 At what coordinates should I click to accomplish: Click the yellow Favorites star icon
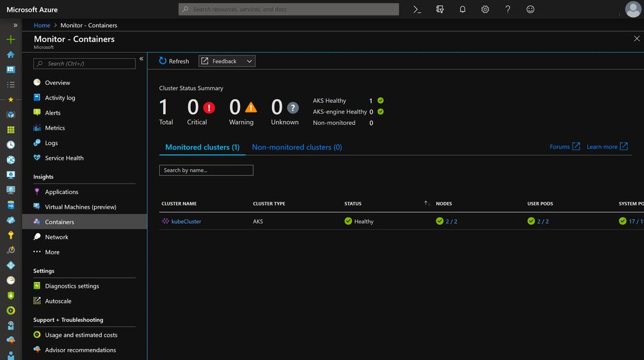11,99
